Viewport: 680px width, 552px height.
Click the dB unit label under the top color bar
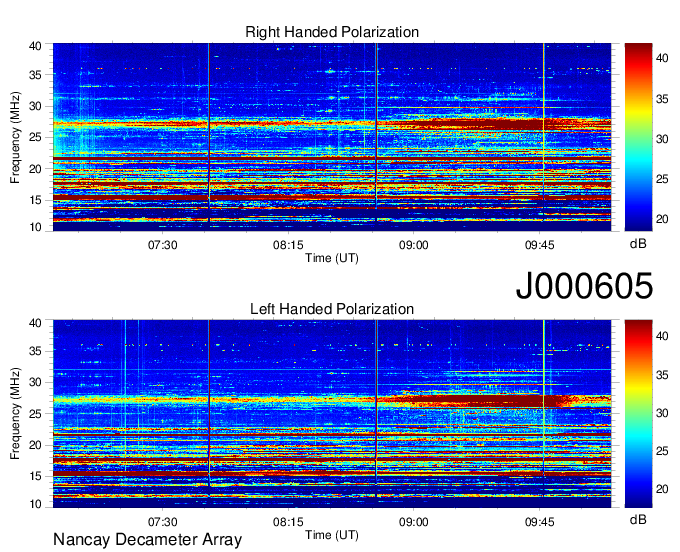638,244
